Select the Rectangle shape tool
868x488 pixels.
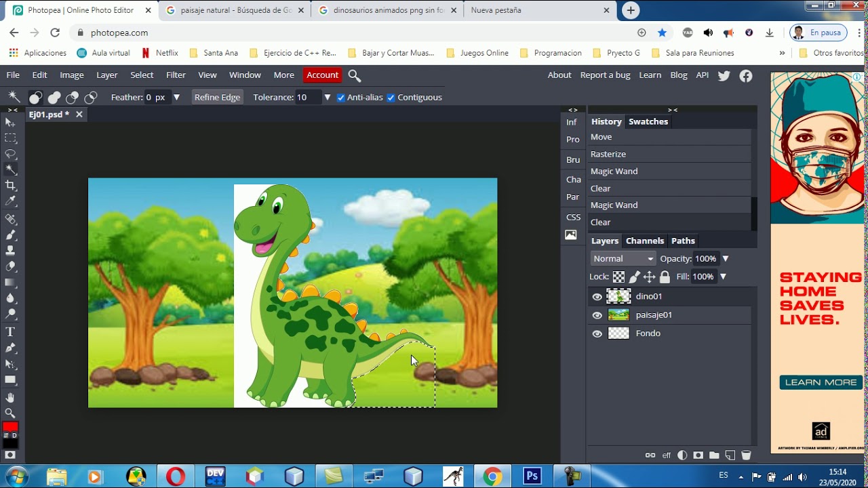(10, 380)
